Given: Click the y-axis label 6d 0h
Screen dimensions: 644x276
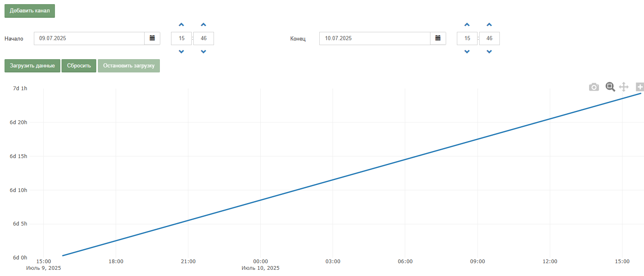Looking at the screenshot, I should (20, 257).
